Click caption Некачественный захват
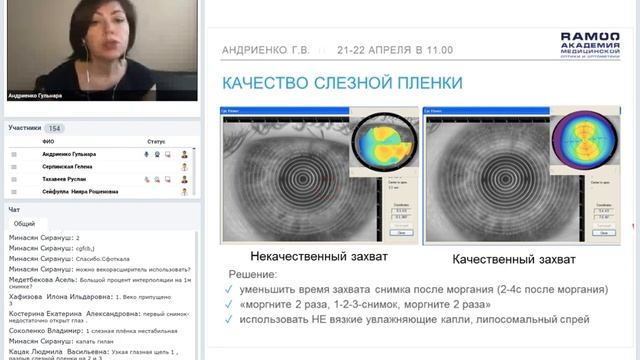The image size is (640, 360). pyautogui.click(x=319, y=256)
